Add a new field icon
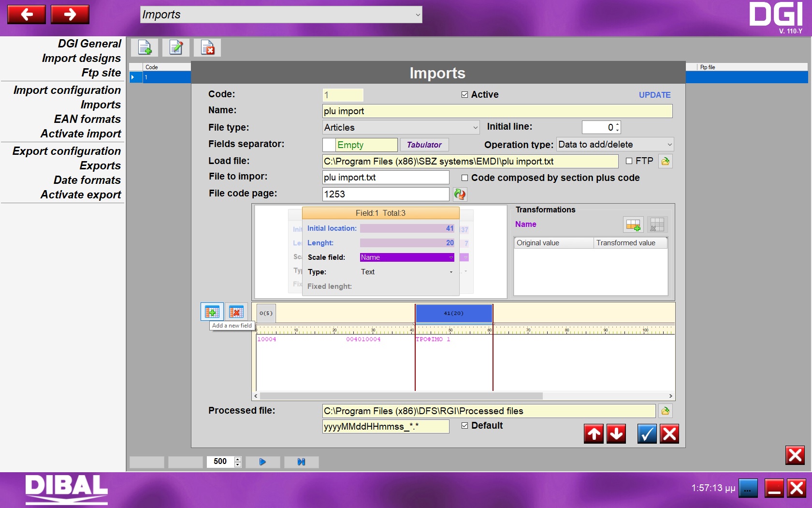812x508 pixels. click(x=212, y=312)
